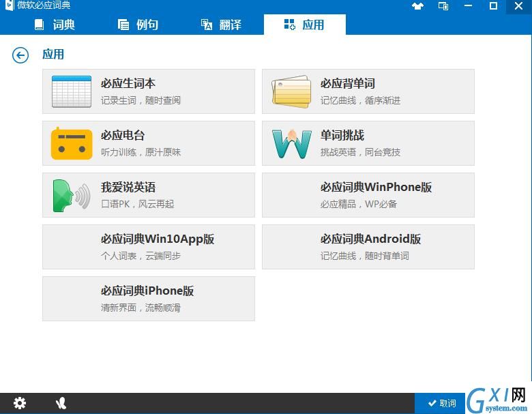
Task: Click the 应用 page heading
Action: 53,55
